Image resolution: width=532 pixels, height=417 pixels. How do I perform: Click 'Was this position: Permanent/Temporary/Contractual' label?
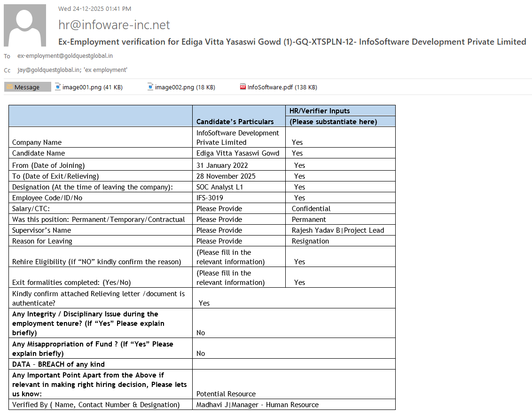click(98, 220)
